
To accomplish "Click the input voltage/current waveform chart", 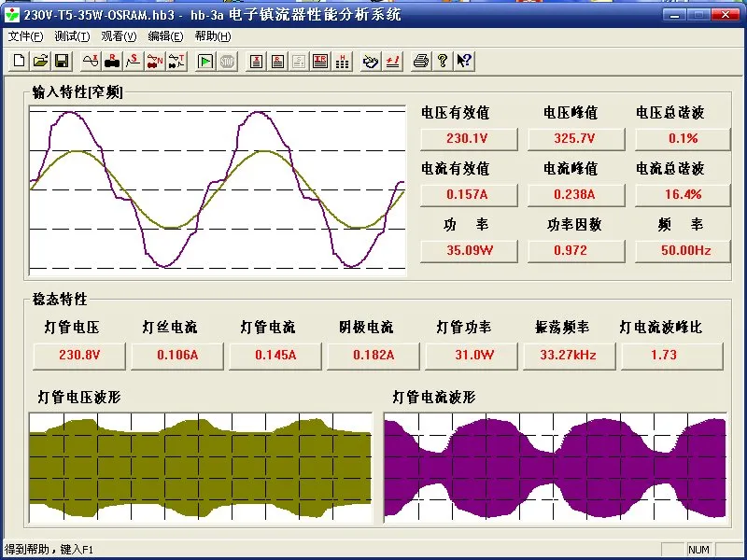I will [x=218, y=190].
